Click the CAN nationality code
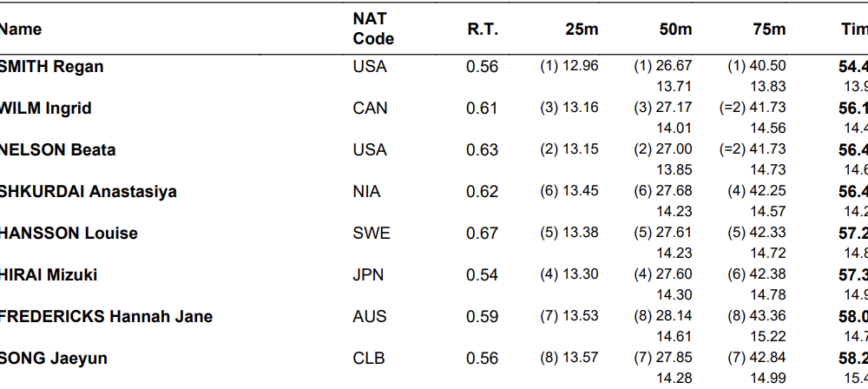868x389 pixels. point(371,109)
